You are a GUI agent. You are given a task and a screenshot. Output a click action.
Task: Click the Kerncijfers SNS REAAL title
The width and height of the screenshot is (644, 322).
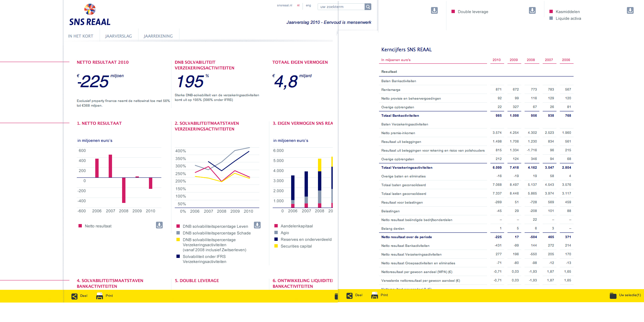tap(406, 50)
